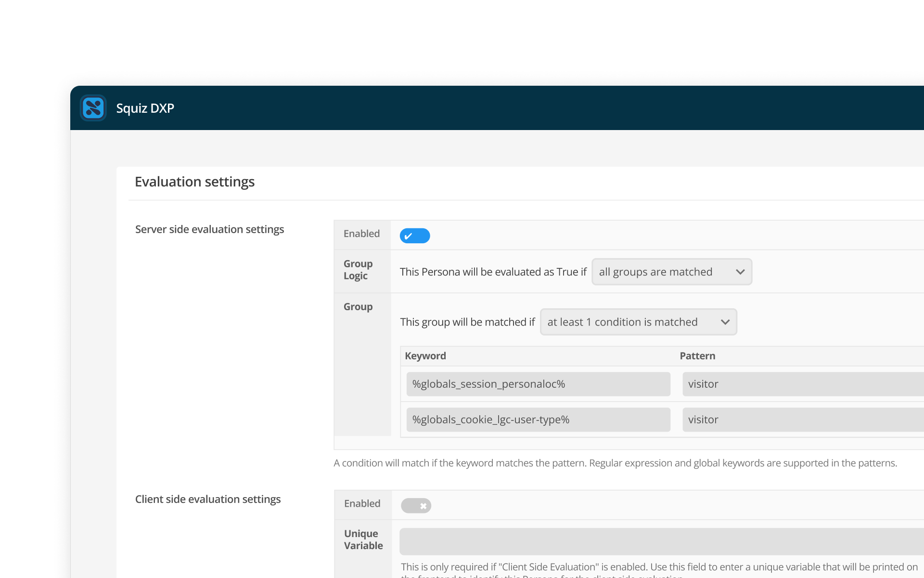Click the Server side evaluation settings label
Screen dimensions: 924x578
point(209,229)
